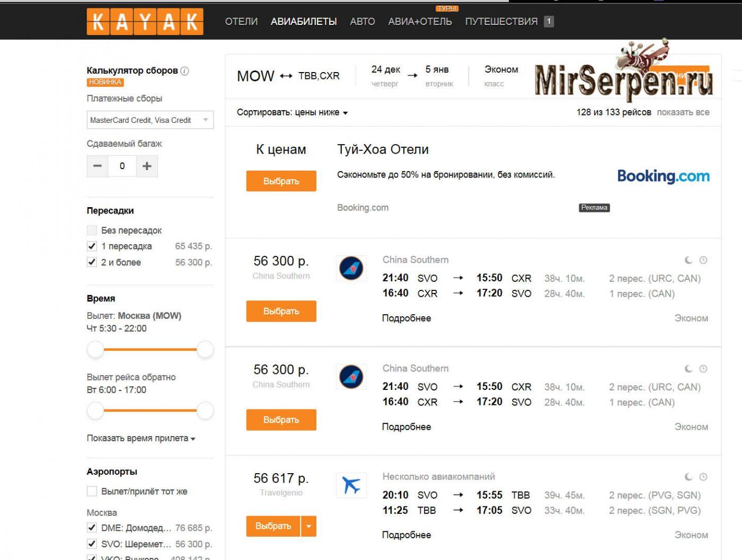Click Выбрать for first 56 300 р. flight

click(x=281, y=312)
